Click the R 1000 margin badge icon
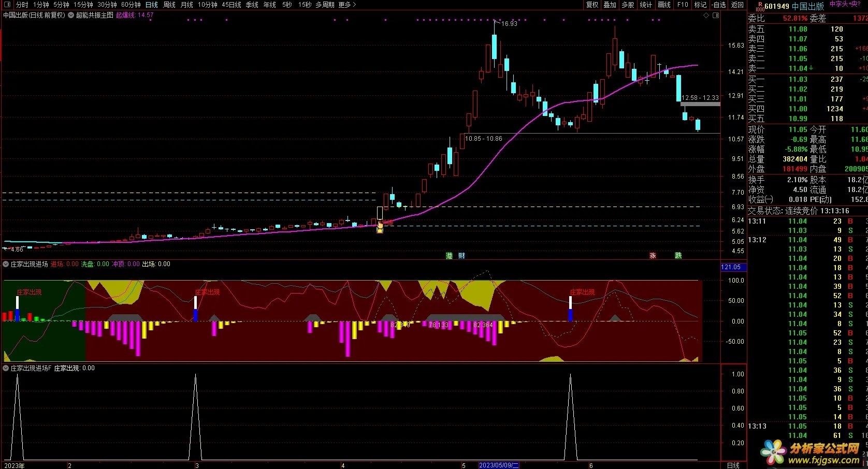Image resolution: width=868 pixels, height=469 pixels. (760, 6)
